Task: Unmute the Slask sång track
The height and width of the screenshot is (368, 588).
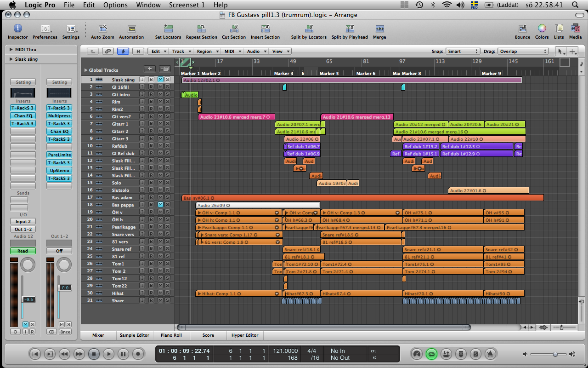Action: [160, 80]
